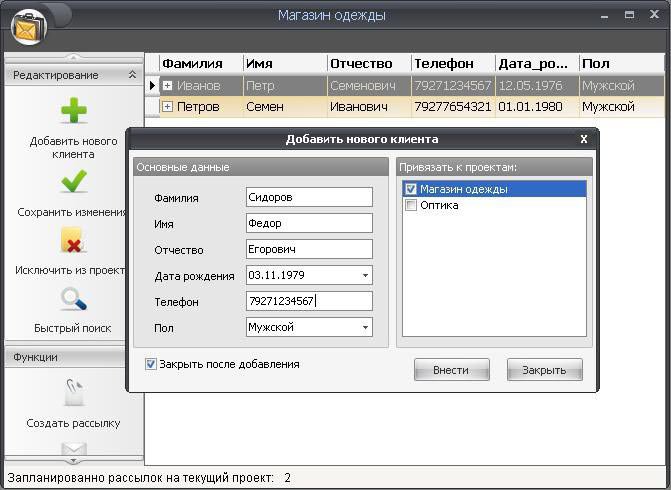Click the row selector arrow beside Иванов

(x=152, y=86)
